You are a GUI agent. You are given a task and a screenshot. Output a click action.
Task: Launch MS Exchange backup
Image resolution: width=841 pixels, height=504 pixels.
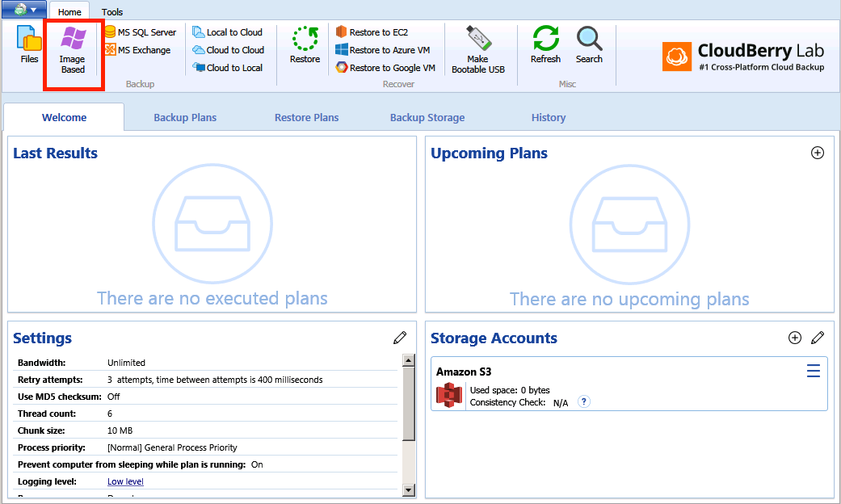(x=138, y=50)
